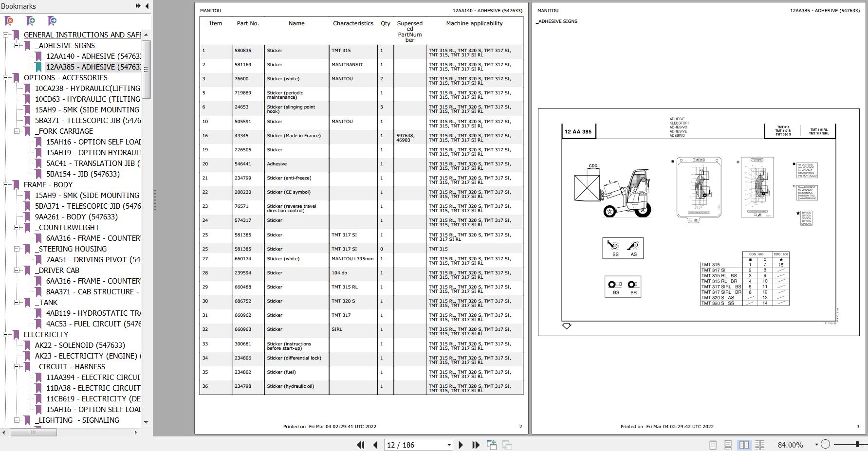Click the bookmark icon beside 10CA238 - HYDRAULIC
The width and height of the screenshot is (868, 451).
(x=27, y=89)
